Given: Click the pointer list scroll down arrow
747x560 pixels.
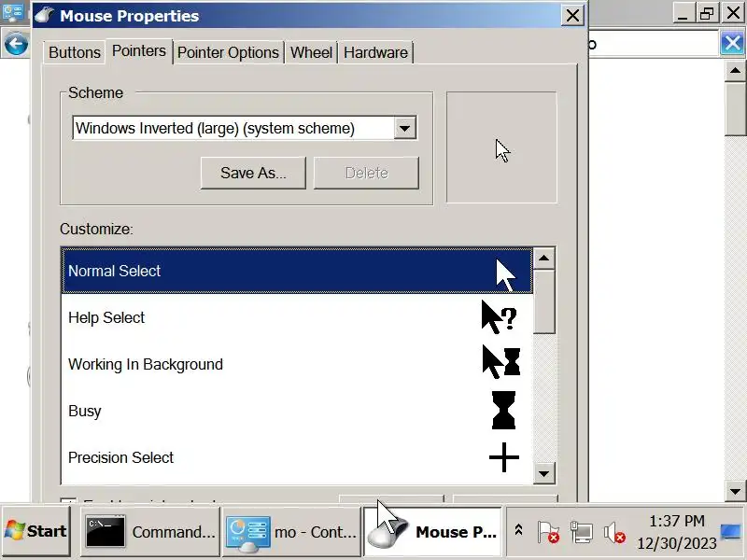Looking at the screenshot, I should 544,473.
